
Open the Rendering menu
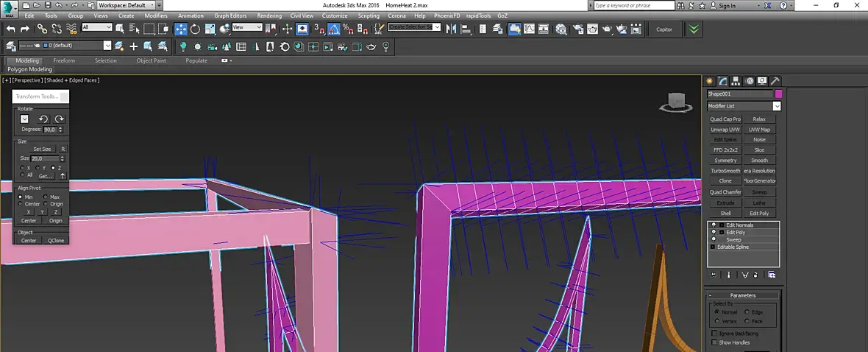point(269,15)
